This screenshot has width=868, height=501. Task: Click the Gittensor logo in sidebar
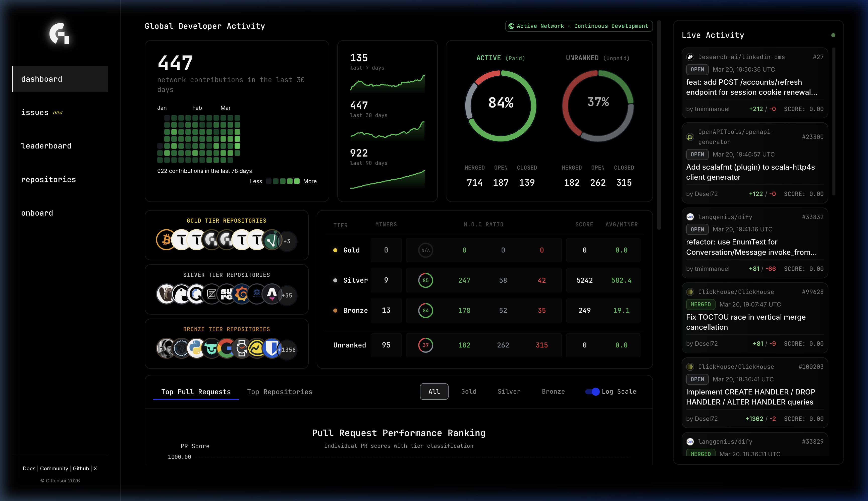tap(59, 33)
